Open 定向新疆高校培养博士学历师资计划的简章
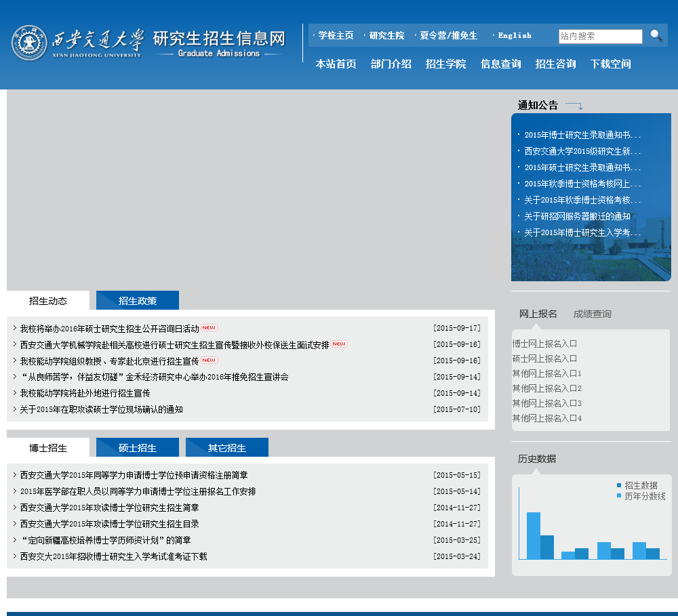Image resolution: width=678 pixels, height=616 pixels. coord(106,540)
